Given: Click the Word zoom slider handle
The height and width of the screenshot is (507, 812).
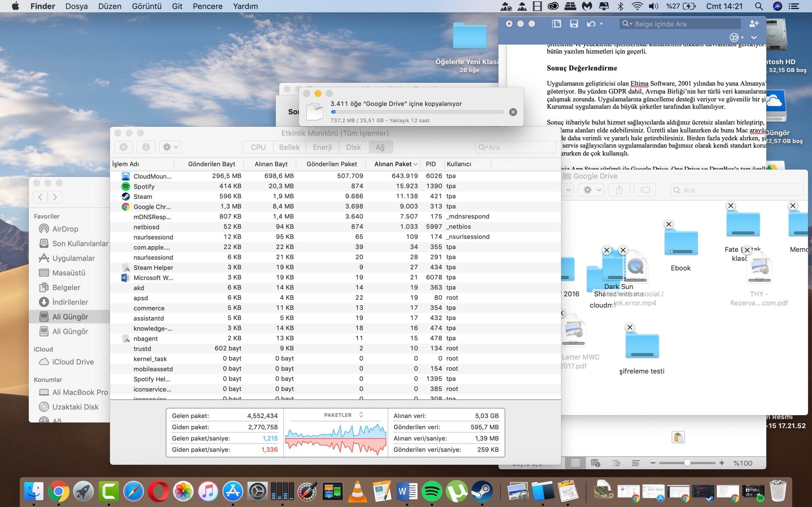Looking at the screenshot, I should tap(687, 463).
